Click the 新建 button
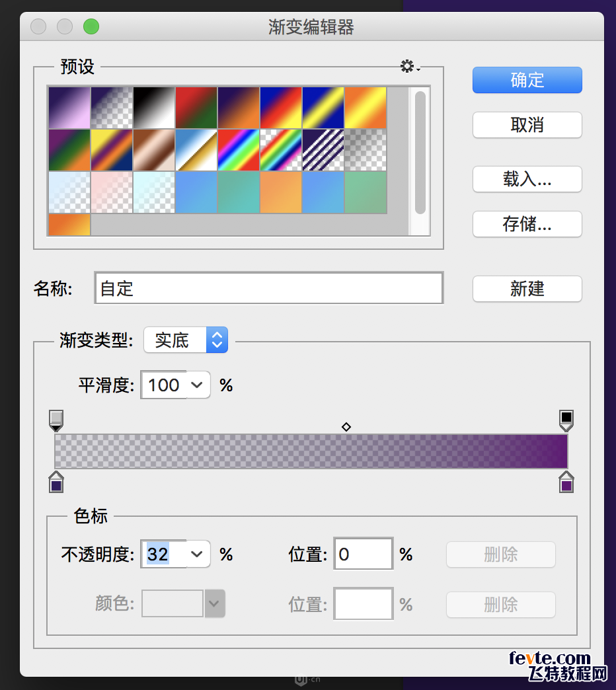616x690 pixels. pyautogui.click(x=527, y=289)
